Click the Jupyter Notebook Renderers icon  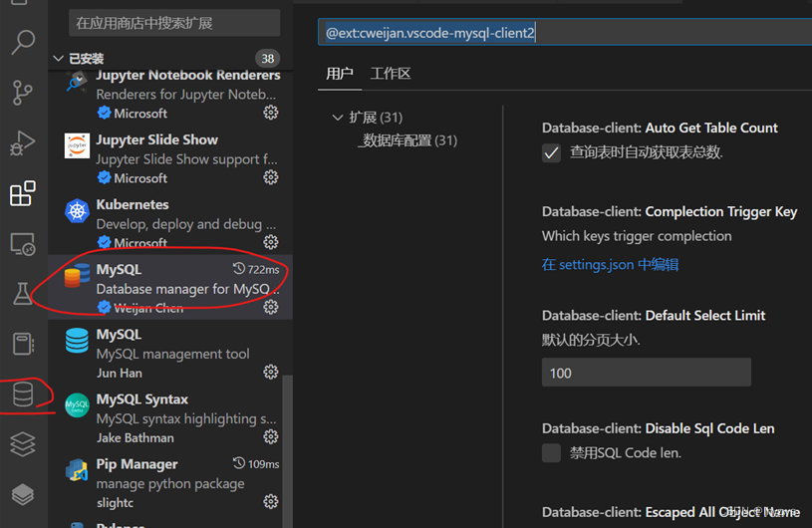coord(77,82)
